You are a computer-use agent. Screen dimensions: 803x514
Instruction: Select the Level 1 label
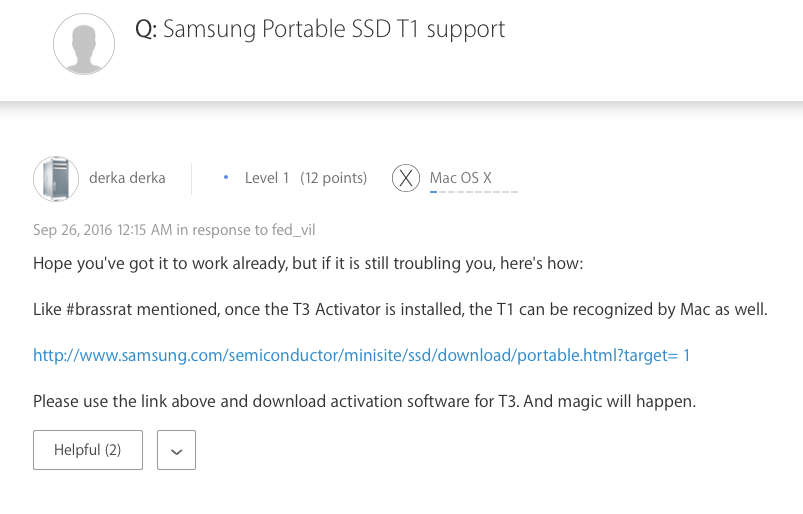point(267,178)
